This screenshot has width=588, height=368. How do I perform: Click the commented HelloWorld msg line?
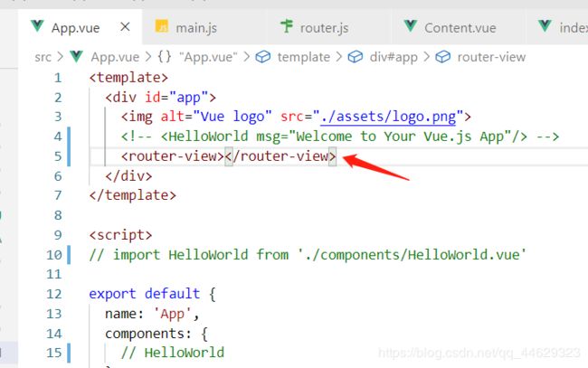pyautogui.click(x=340, y=137)
